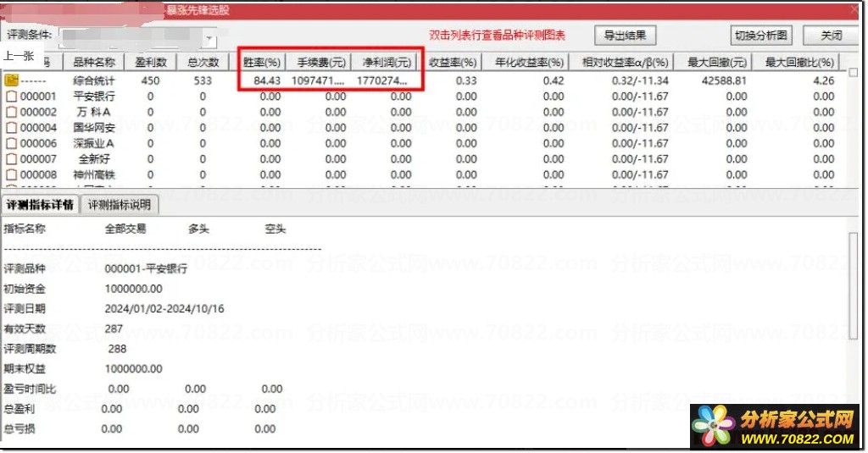Click the 42588.81 max drawdown value

coord(724,80)
